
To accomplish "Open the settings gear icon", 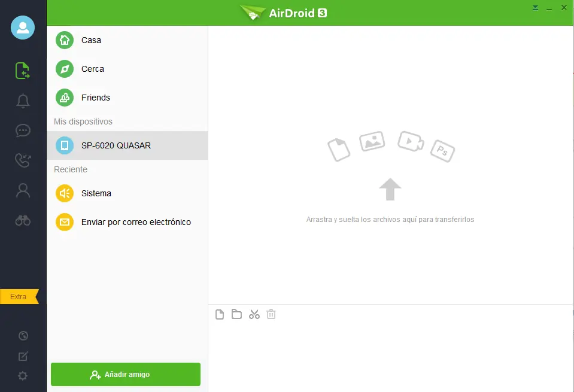I will click(23, 376).
